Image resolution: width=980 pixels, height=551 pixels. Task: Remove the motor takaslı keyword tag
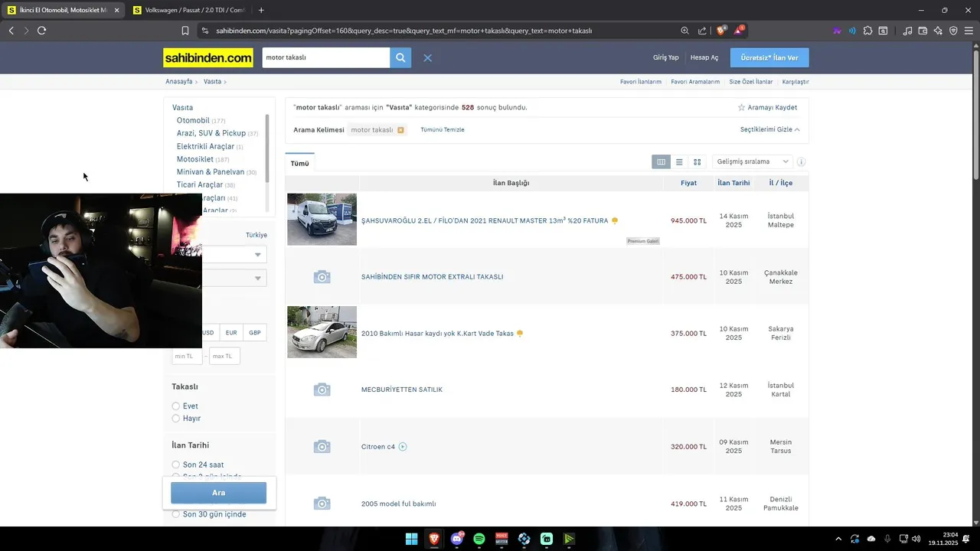coord(400,130)
